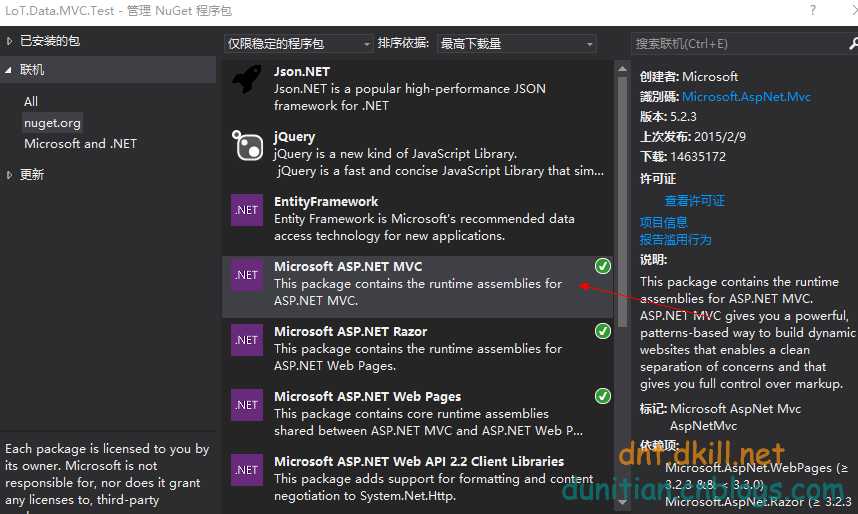Image resolution: width=858 pixels, height=514 pixels.
Task: Click the installed checkmark on ASP.NET Razor
Action: pyautogui.click(x=602, y=331)
